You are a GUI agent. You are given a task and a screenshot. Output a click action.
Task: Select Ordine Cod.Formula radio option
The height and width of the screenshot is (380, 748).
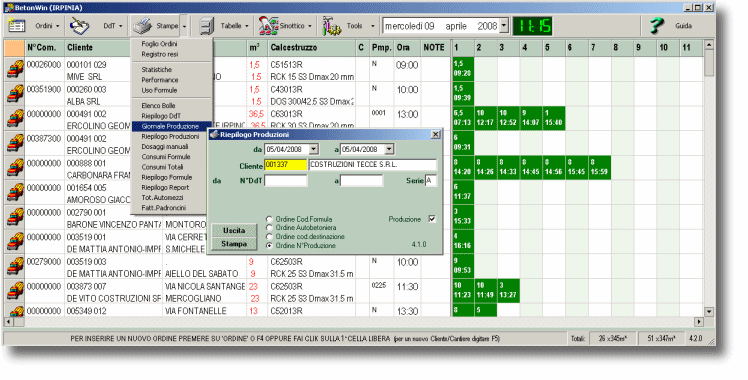[x=270, y=219]
